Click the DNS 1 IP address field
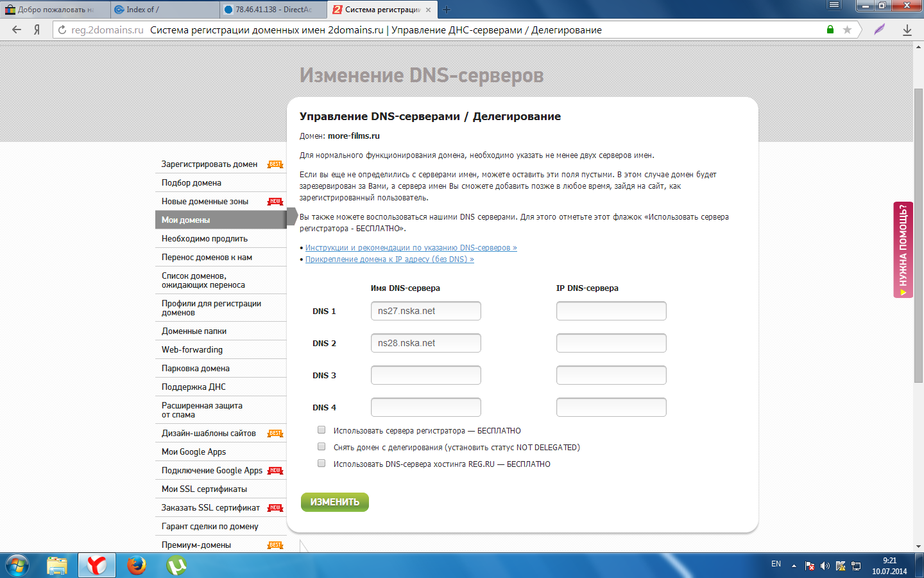The image size is (924, 578). point(612,311)
